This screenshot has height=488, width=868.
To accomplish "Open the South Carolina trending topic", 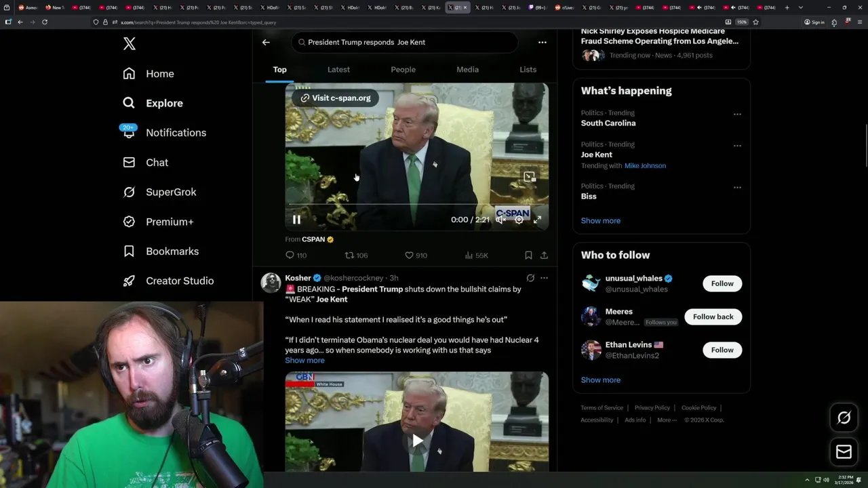I will tap(608, 123).
